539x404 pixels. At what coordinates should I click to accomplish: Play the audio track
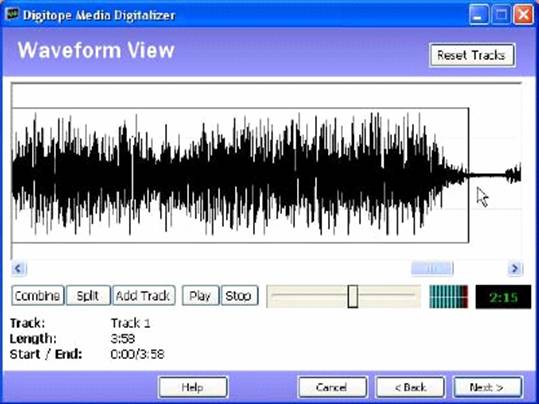click(x=200, y=295)
